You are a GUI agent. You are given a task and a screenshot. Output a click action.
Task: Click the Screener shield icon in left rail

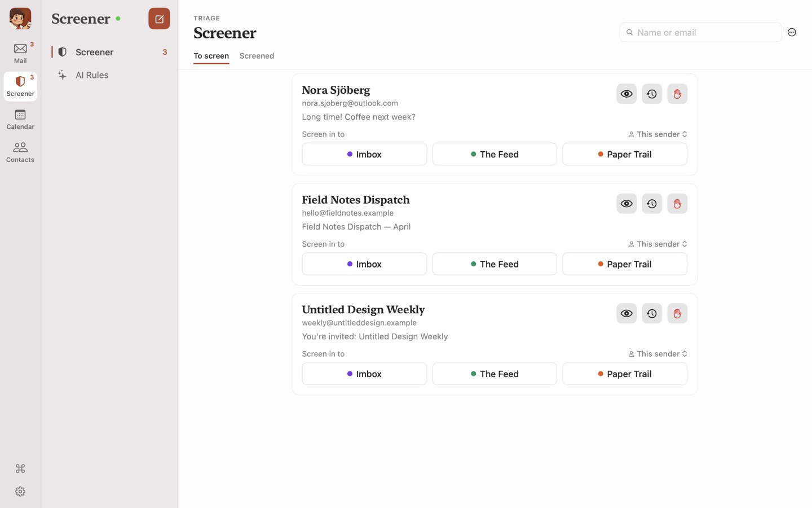tap(20, 86)
